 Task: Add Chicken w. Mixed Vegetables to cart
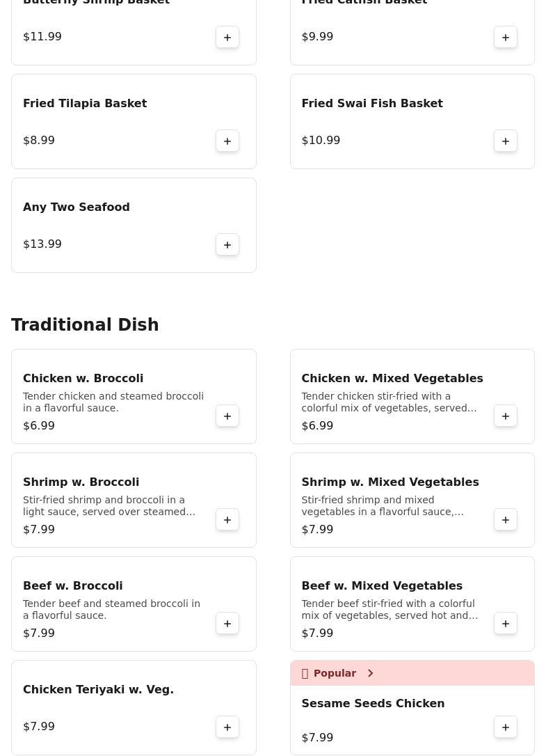coord(506,416)
